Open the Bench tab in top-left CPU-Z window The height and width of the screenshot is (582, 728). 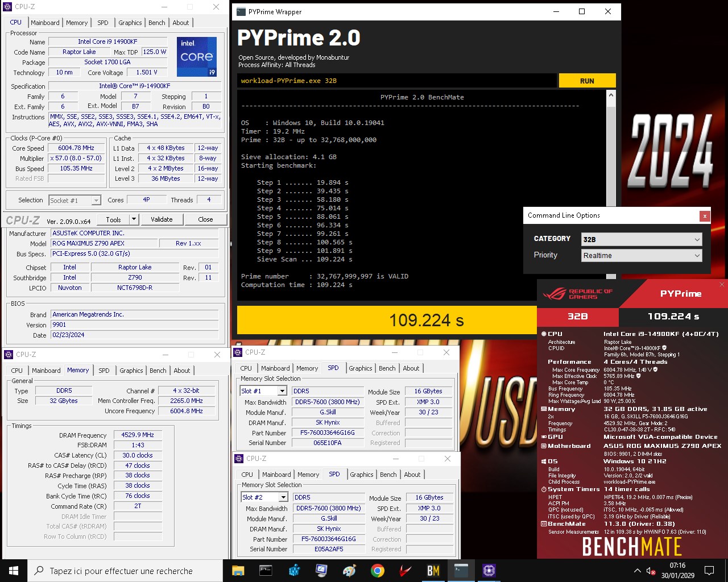pyautogui.click(x=157, y=23)
